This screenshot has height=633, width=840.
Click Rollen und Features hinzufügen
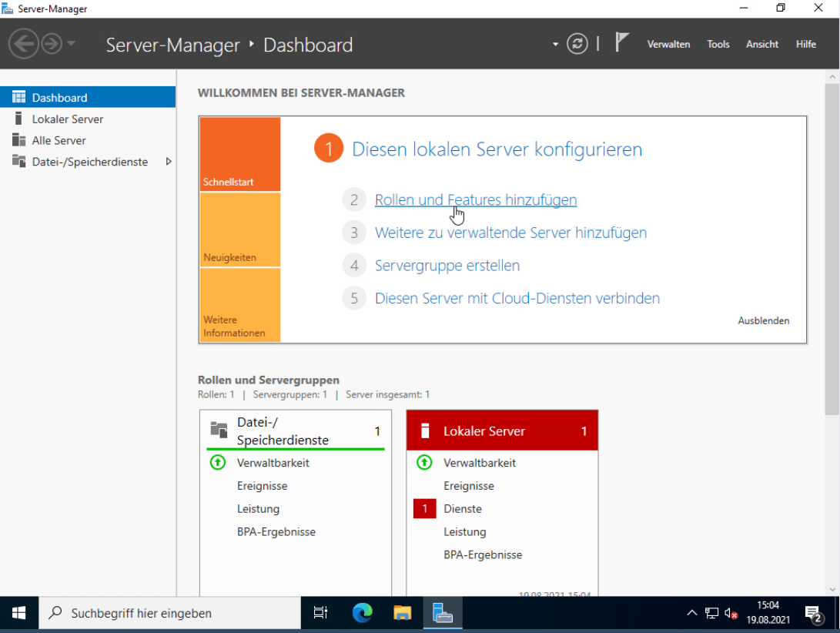(x=476, y=200)
